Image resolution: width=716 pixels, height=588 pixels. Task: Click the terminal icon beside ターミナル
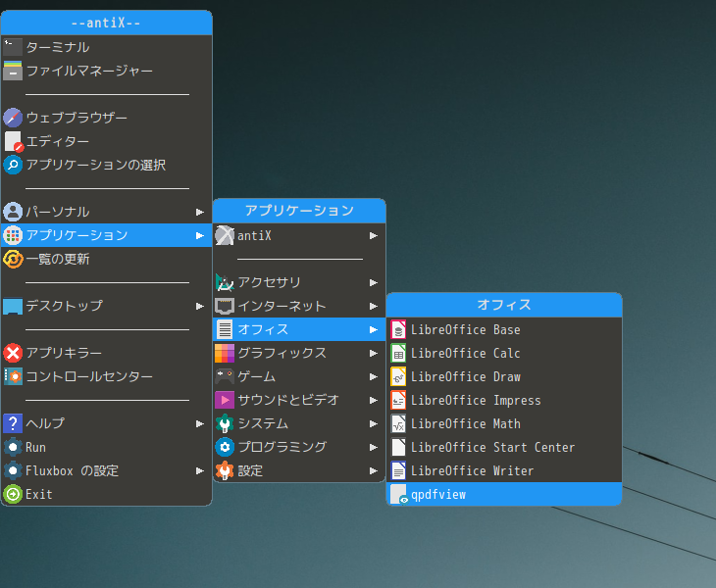coord(13,47)
